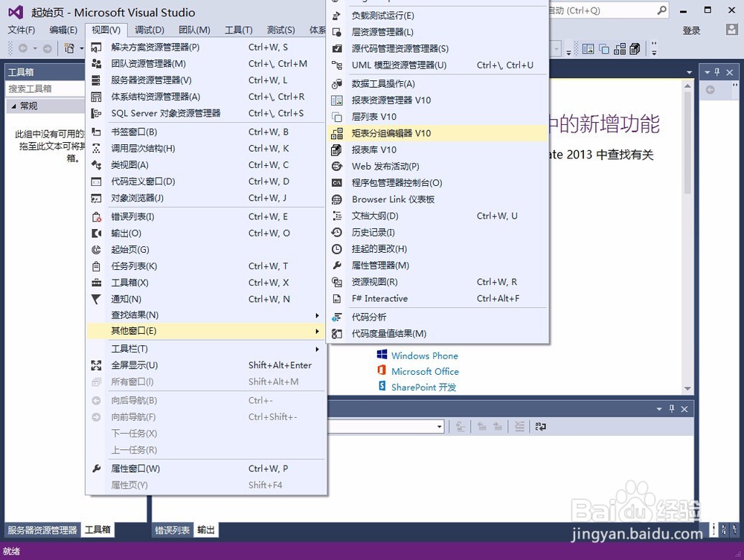744x560 pixels.
Task: Open the 调试(D) menu
Action: [150, 30]
